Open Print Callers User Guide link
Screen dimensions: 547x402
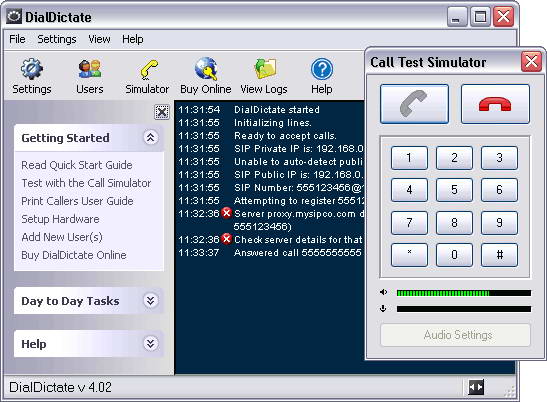coord(77,201)
